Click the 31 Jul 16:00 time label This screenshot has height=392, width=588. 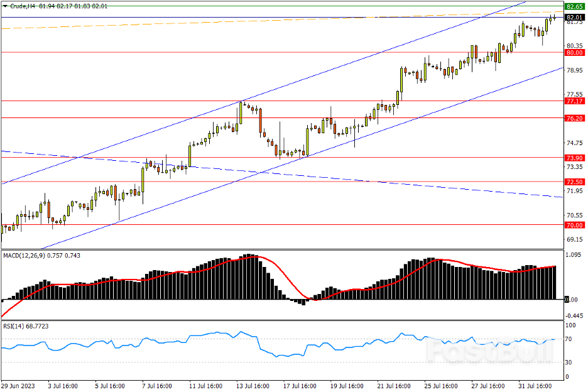click(x=534, y=385)
